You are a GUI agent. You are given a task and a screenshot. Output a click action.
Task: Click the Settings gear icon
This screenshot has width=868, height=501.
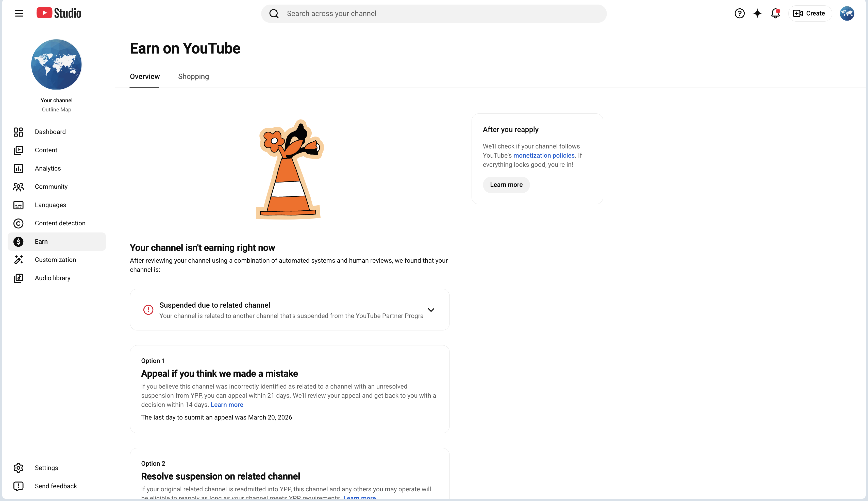coord(18,468)
